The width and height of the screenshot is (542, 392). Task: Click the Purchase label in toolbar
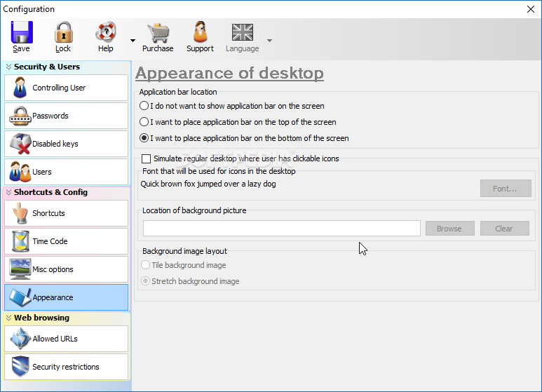pyautogui.click(x=158, y=49)
